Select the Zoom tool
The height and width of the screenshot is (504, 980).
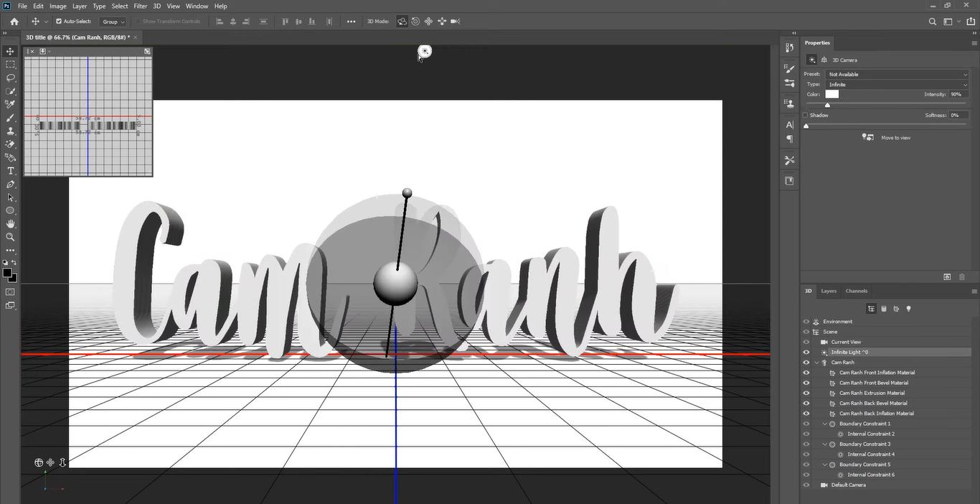[x=10, y=237]
